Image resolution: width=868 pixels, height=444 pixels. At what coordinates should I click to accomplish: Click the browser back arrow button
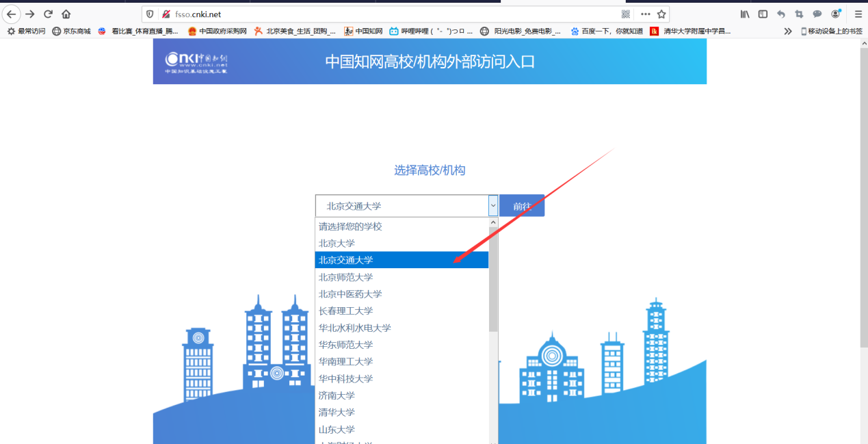pos(12,14)
